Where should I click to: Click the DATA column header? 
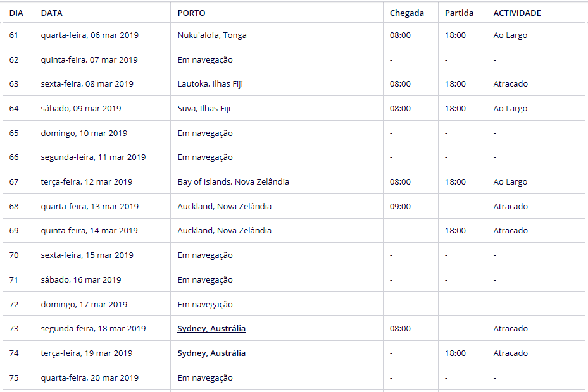click(51, 13)
